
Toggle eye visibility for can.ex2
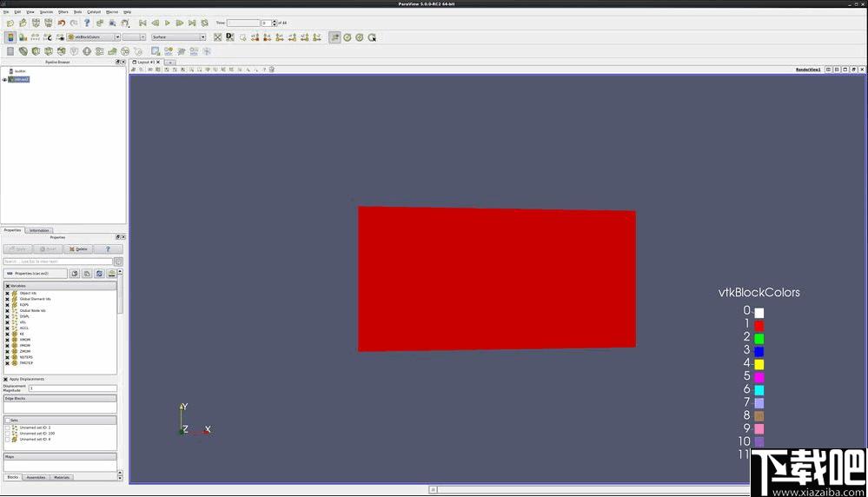tap(4, 80)
